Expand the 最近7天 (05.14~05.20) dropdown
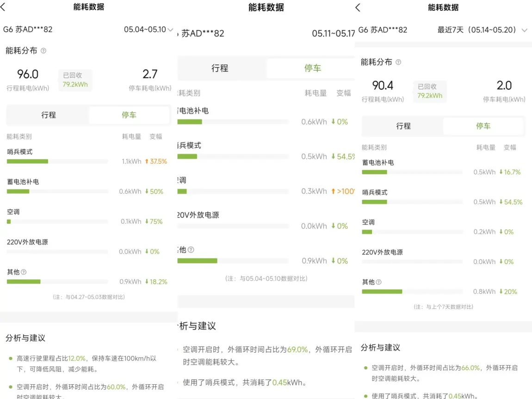This screenshot has width=532, height=399. (x=482, y=30)
